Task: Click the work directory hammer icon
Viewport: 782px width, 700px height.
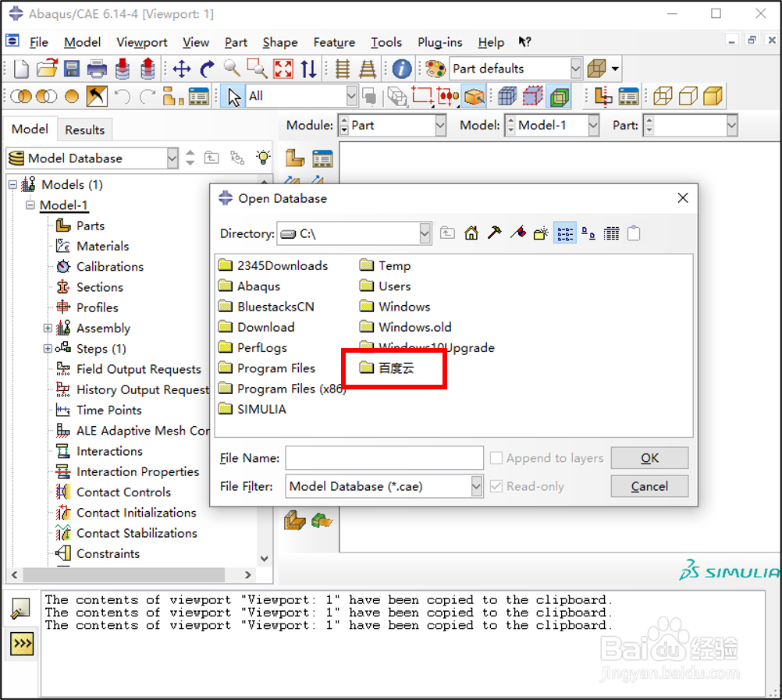Action: pyautogui.click(x=495, y=233)
